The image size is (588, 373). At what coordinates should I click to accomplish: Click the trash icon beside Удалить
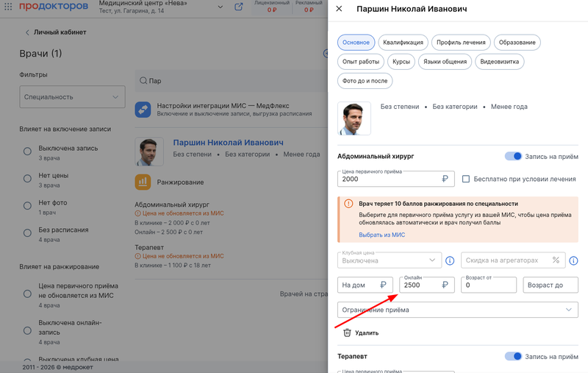point(347,333)
